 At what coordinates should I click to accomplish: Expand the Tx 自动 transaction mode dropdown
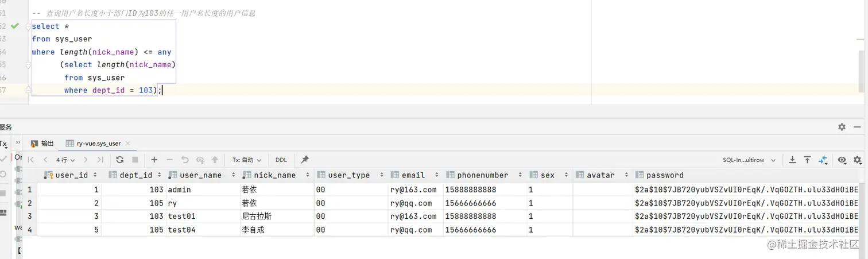(247, 160)
